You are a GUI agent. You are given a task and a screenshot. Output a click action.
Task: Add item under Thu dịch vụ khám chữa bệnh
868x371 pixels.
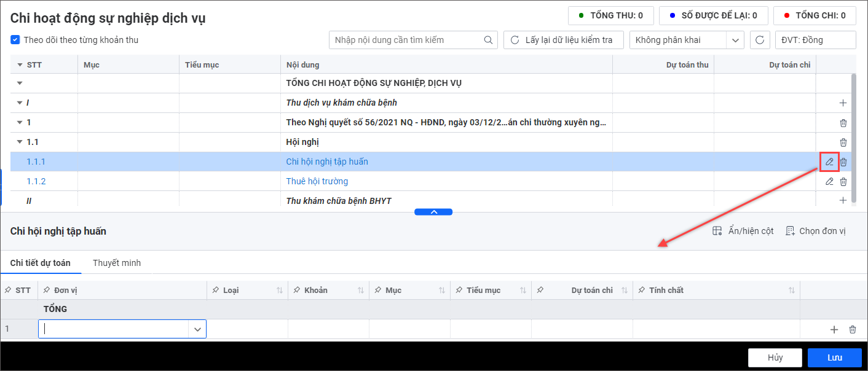pos(843,103)
